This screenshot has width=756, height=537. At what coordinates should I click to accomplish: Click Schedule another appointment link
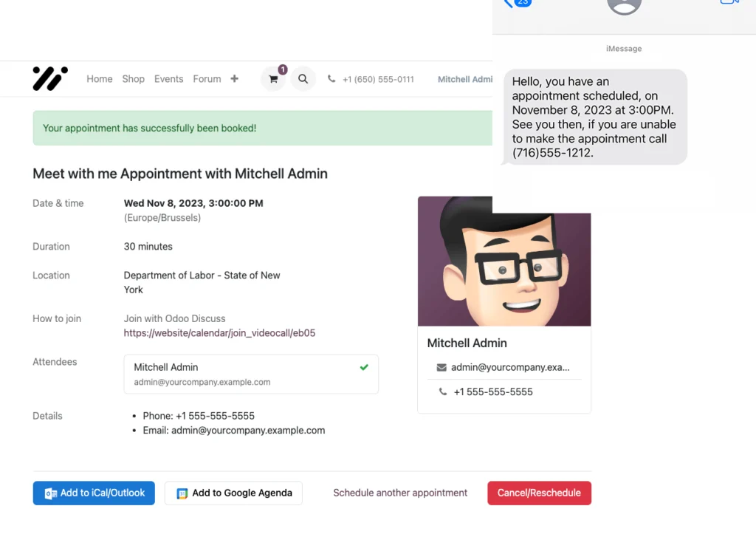pos(400,493)
